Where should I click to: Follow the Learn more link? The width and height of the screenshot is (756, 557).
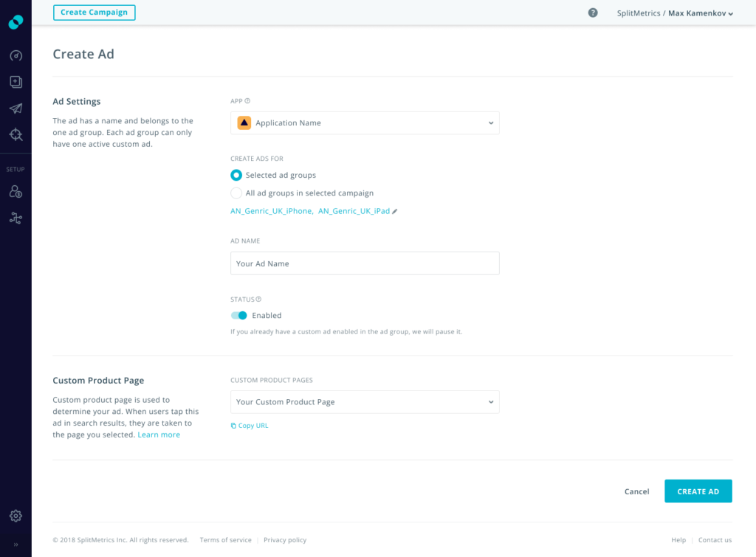(159, 435)
